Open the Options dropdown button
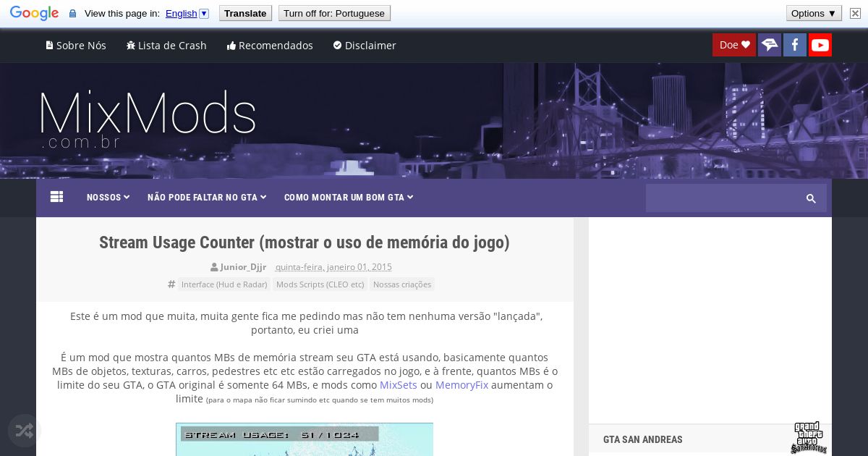The height and width of the screenshot is (456, 868). (814, 13)
